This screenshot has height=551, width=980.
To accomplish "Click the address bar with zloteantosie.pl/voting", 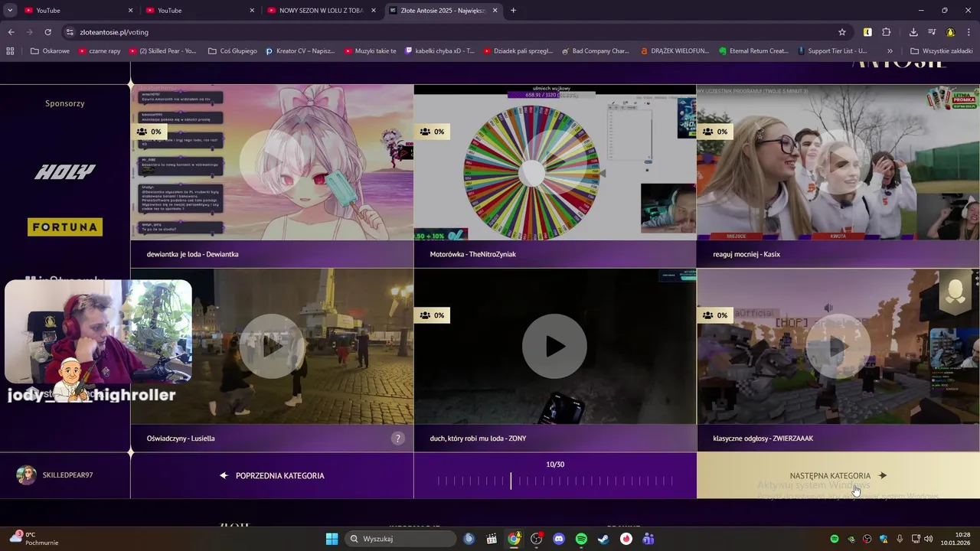I will (452, 32).
